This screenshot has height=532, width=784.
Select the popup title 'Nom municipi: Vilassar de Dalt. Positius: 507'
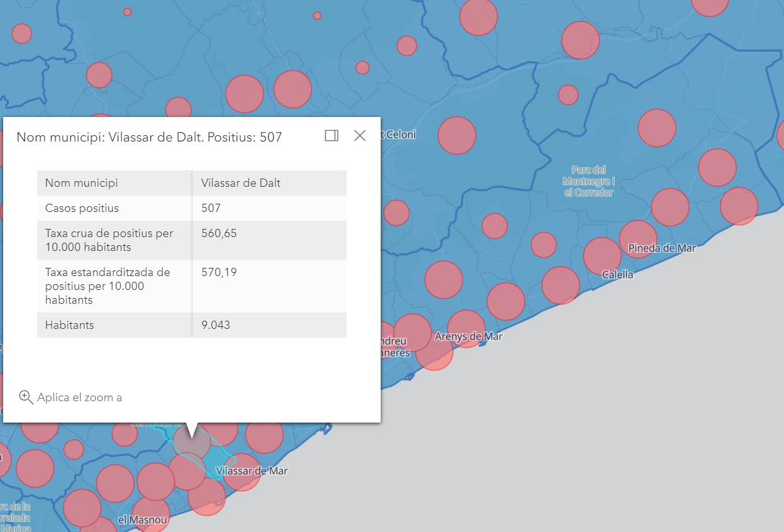point(149,137)
